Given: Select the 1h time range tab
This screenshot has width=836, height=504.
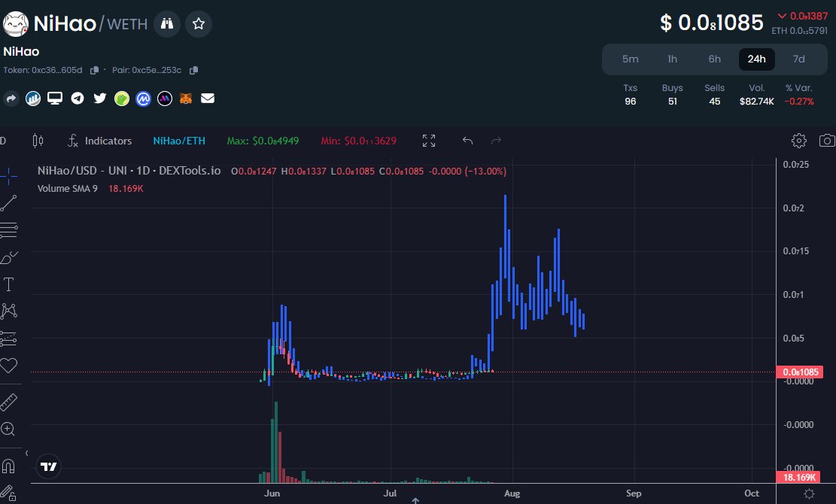Looking at the screenshot, I should [672, 59].
